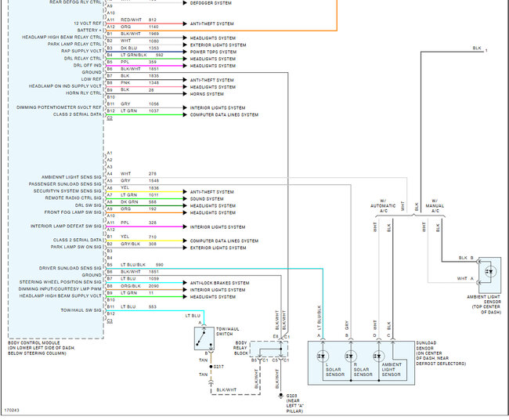Click the 'FRONT FOG LAMP SW SIG' label

[73, 212]
